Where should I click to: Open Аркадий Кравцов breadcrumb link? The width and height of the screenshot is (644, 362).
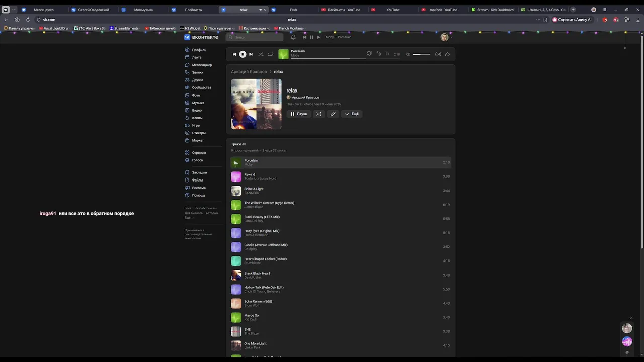pyautogui.click(x=249, y=72)
